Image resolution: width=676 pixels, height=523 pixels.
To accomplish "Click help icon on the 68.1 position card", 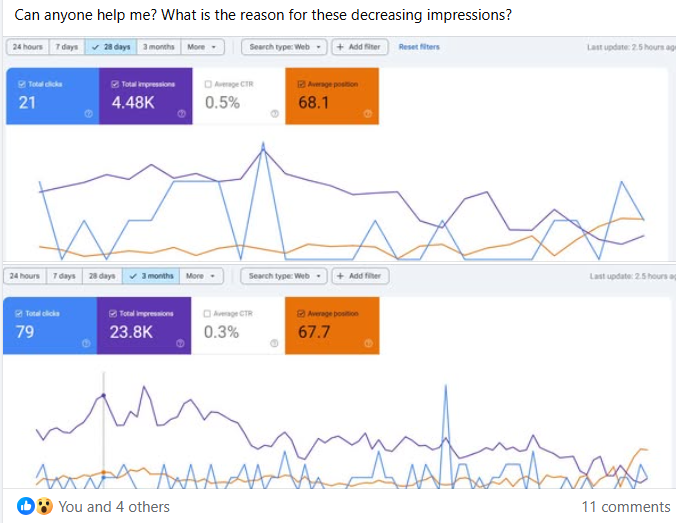I will coord(367,114).
